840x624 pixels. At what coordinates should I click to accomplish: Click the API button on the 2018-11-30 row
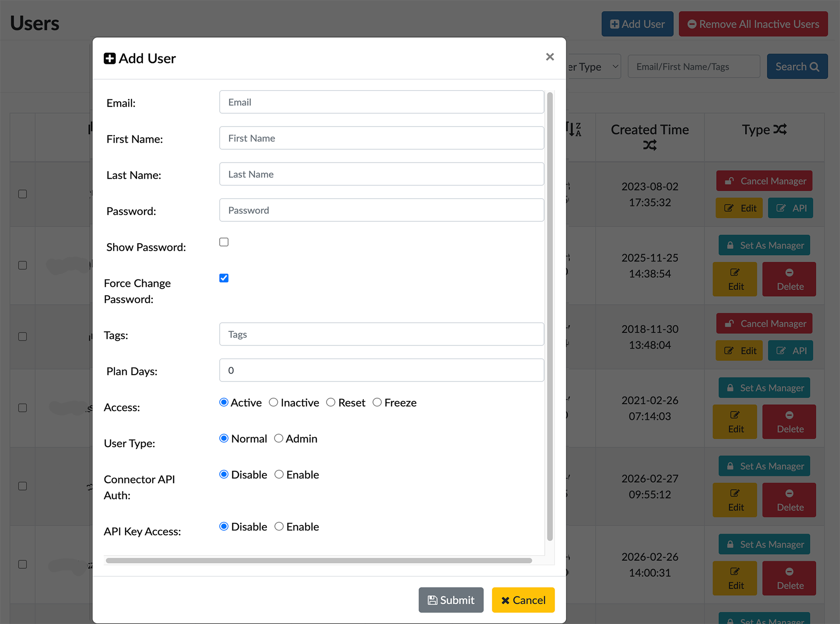pos(791,351)
